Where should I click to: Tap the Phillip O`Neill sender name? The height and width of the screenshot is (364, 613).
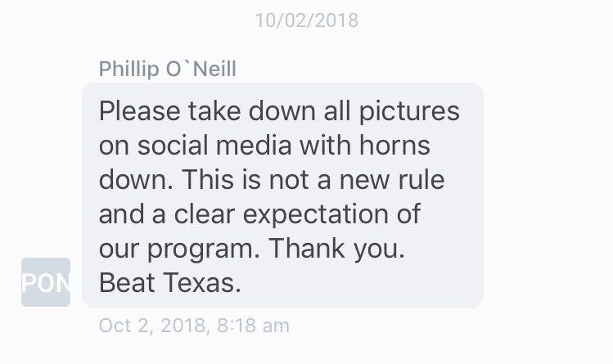167,70
